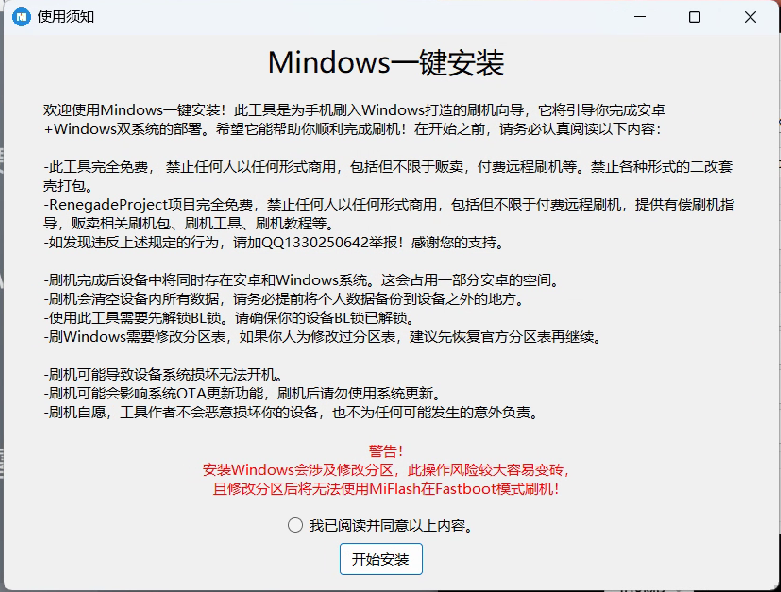Select the 我已阅读并同意以上内容 radio button
Screen dimensions: 781x592
[295, 525]
